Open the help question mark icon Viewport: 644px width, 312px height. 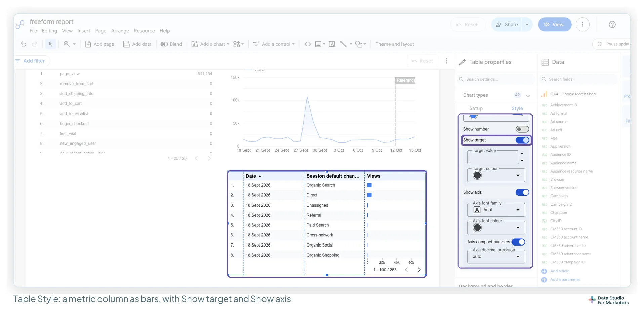point(612,25)
